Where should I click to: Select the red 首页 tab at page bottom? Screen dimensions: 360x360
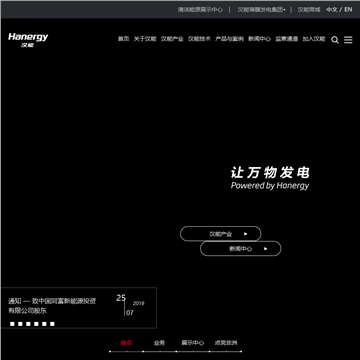tap(126, 343)
